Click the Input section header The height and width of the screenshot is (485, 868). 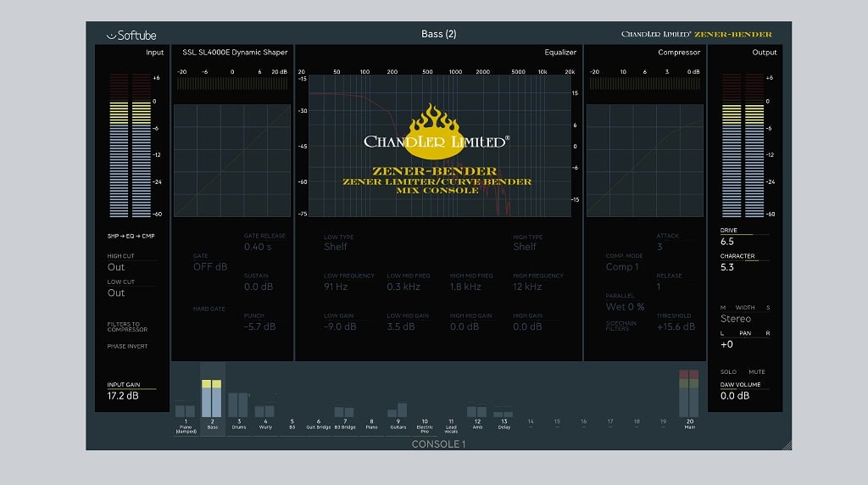(154, 52)
